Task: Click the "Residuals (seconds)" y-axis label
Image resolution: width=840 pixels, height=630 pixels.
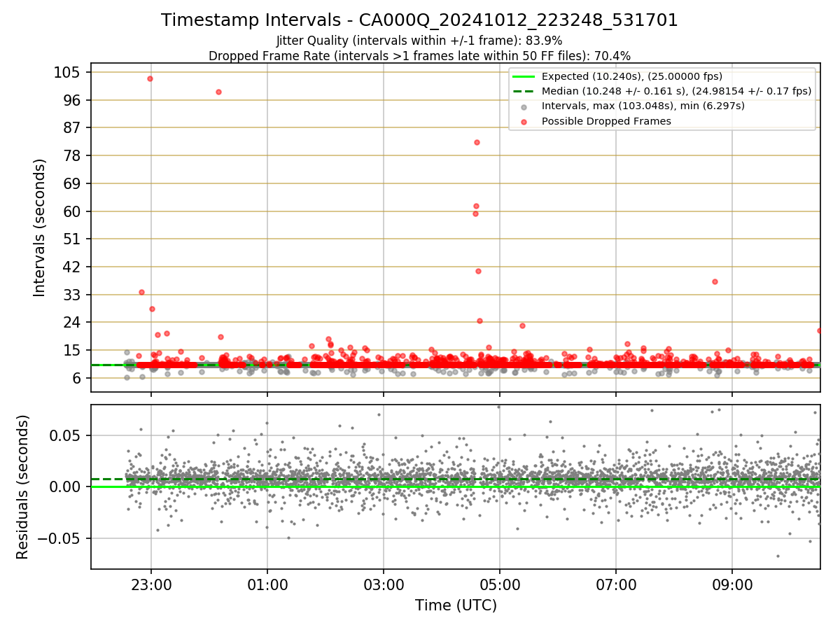Action: (x=23, y=486)
